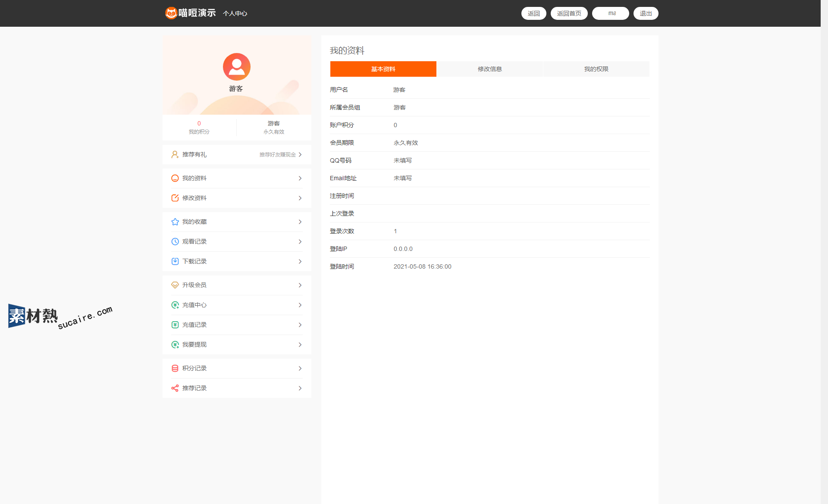Viewport: 828px width, 504px height.
Task: Click the 我的收藏 star icon
Action: (x=175, y=222)
